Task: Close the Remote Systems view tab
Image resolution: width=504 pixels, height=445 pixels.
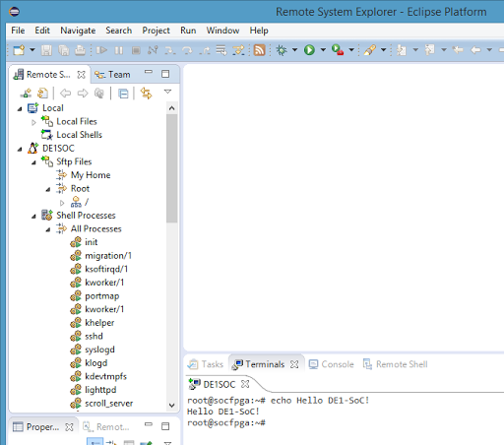Action: [81, 75]
